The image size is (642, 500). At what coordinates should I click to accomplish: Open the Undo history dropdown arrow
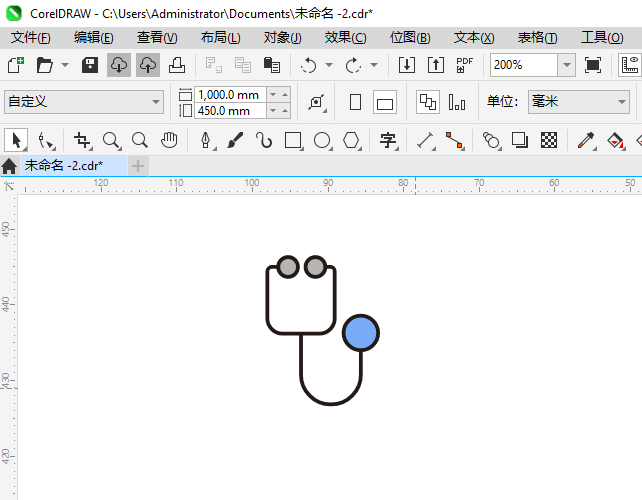tap(329, 65)
